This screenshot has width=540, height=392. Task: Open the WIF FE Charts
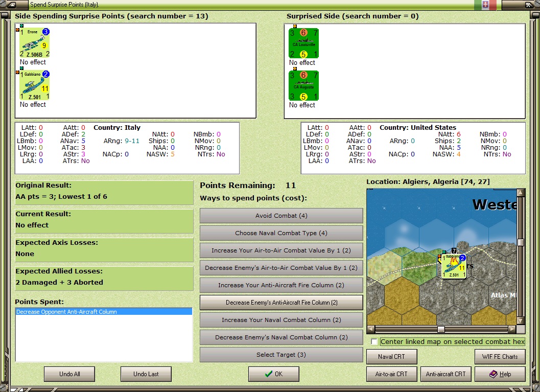click(500, 357)
